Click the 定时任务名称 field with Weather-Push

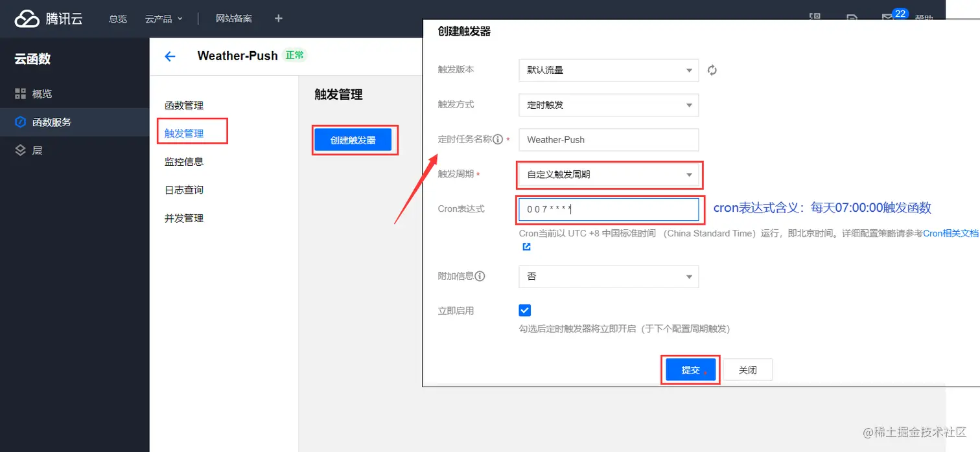coord(609,140)
